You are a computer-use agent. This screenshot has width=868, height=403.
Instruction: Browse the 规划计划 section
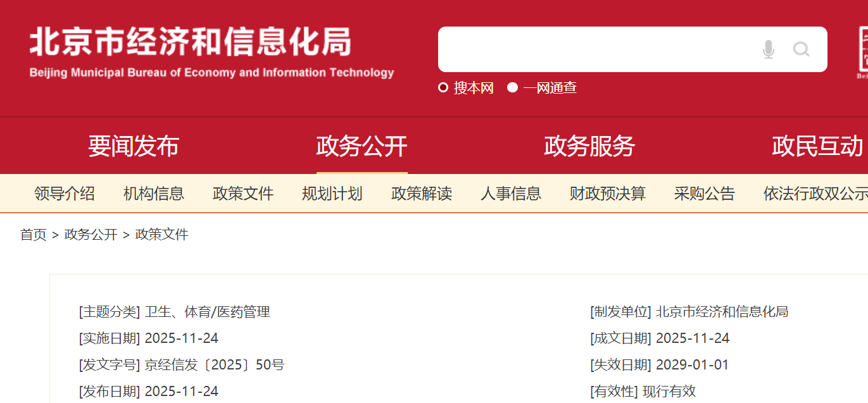pos(332,194)
